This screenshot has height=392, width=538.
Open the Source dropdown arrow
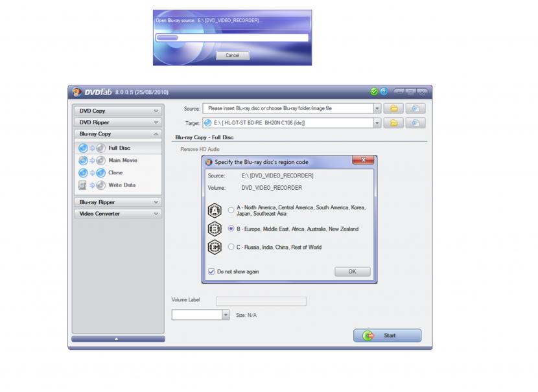point(377,108)
